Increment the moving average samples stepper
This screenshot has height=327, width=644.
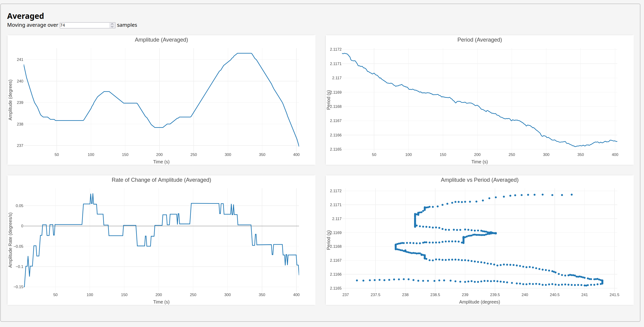tap(112, 24)
